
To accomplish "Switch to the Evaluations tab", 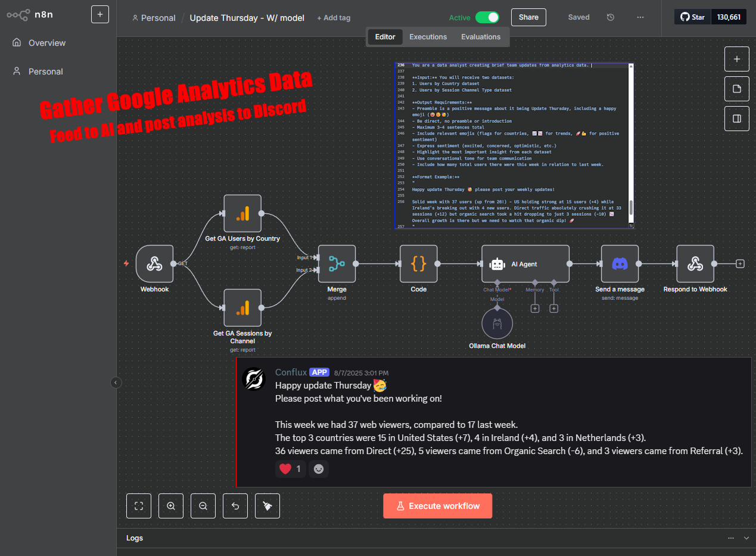I will point(481,37).
